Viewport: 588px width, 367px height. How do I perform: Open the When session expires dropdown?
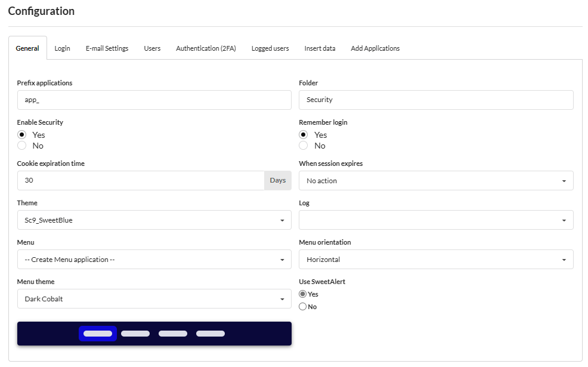(x=435, y=180)
